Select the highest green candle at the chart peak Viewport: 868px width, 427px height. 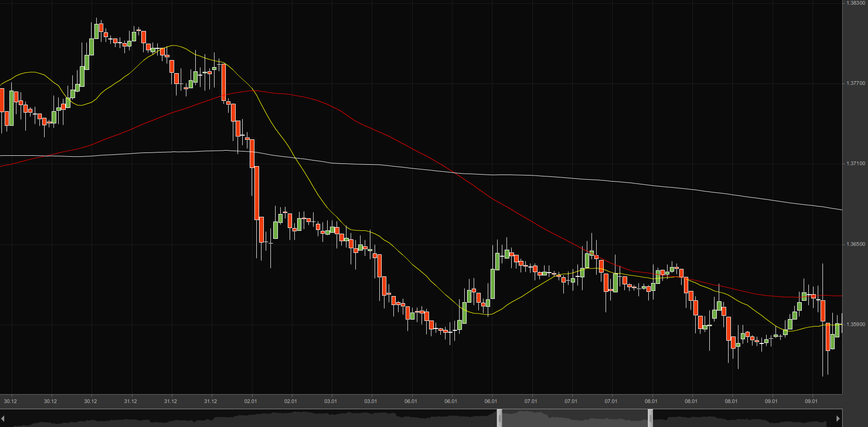pos(96,31)
